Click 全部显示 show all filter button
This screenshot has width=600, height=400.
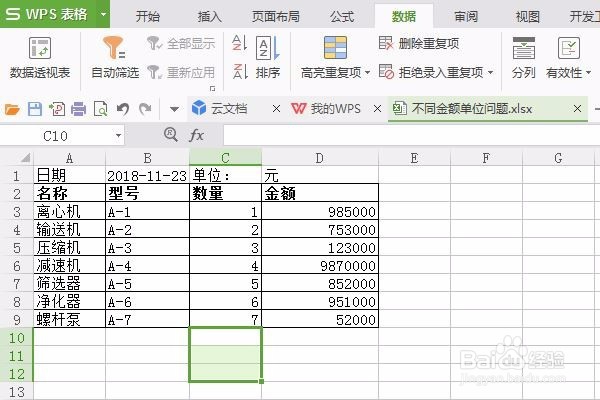pyautogui.click(x=181, y=43)
